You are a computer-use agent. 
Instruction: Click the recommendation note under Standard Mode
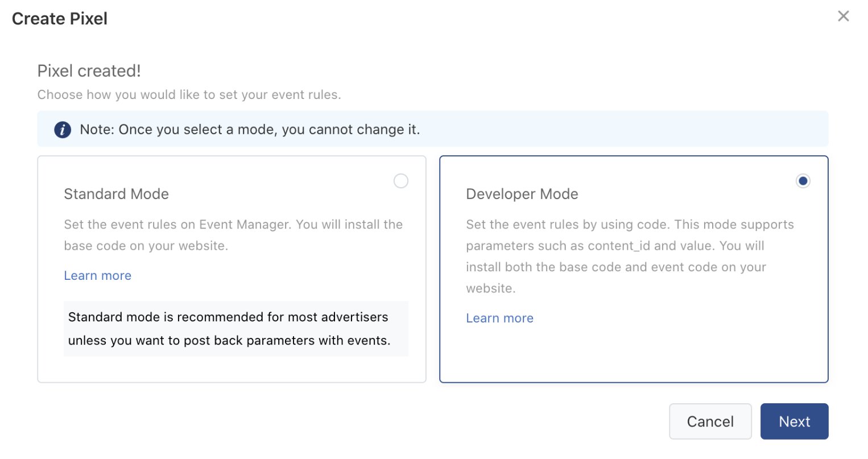[x=236, y=329]
